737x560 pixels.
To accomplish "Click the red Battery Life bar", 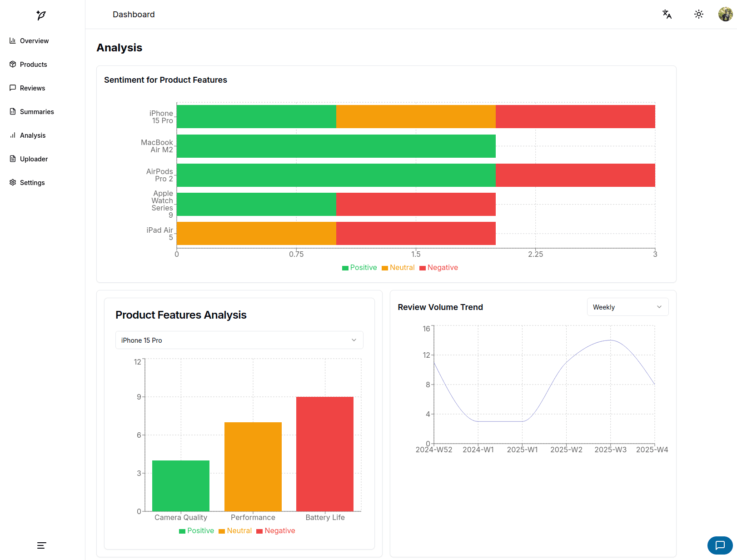I will (325, 454).
